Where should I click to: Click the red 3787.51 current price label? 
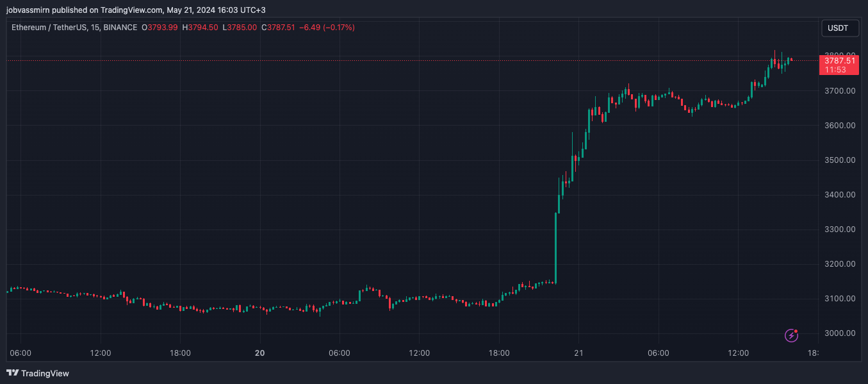839,60
